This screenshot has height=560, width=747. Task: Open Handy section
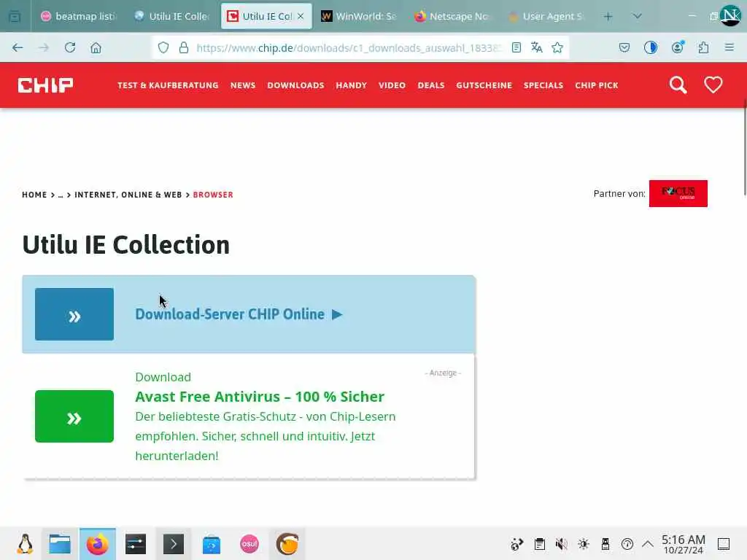pyautogui.click(x=351, y=85)
